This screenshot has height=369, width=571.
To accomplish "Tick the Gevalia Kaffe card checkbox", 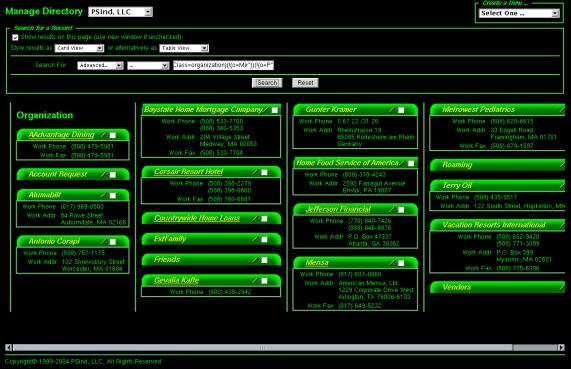I will coord(264,280).
